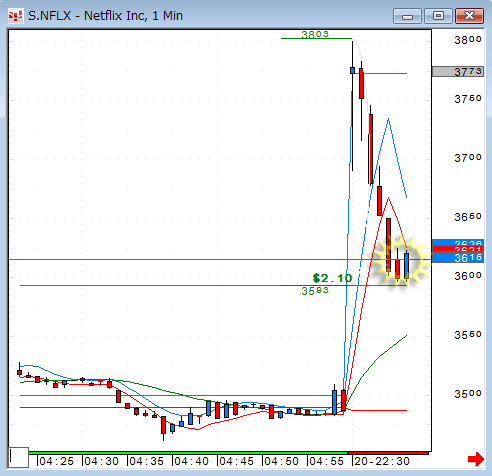The width and height of the screenshot is (492, 476).
Task: Minimize the NFLX chart window
Action: tap(407, 16)
